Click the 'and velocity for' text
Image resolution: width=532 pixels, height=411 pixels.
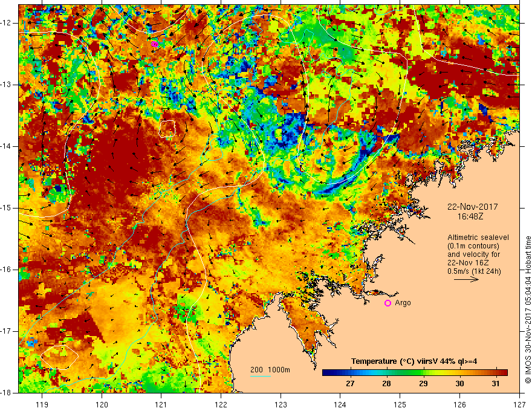click(473, 254)
